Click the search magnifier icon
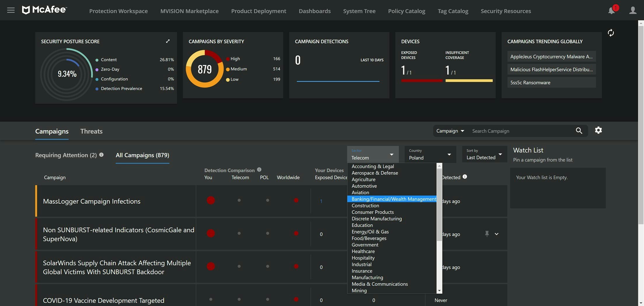Viewport: 644px width, 306px height. coord(579,131)
